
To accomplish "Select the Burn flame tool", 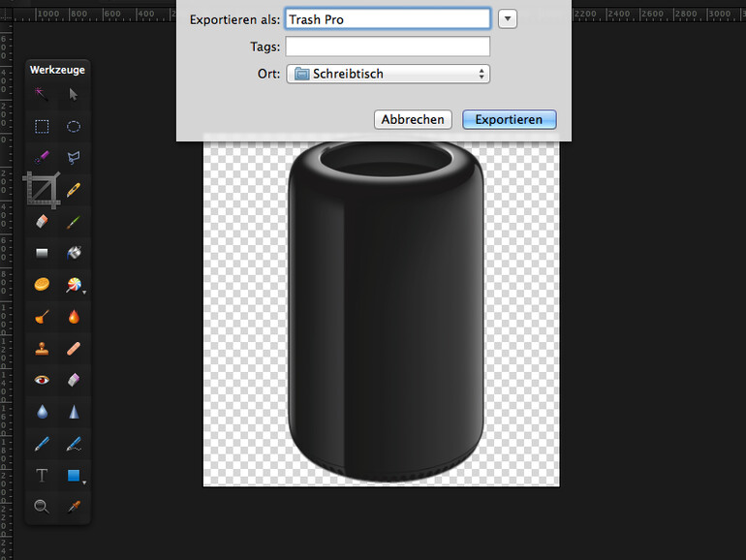I will point(74,317).
